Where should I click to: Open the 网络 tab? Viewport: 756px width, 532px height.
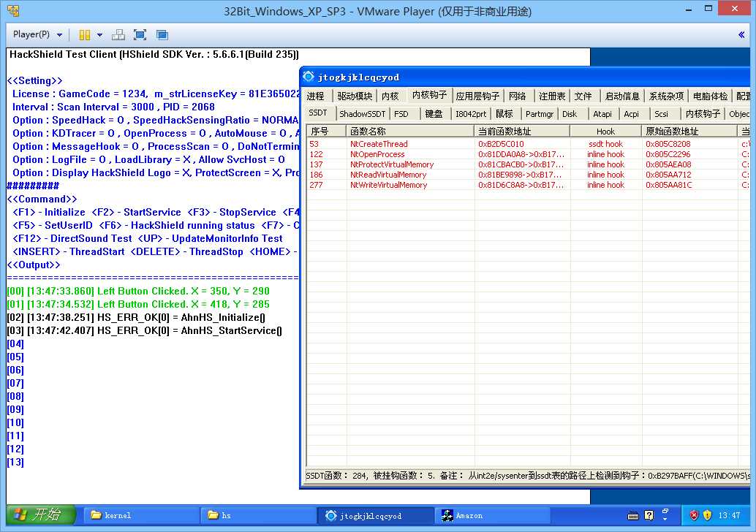pyautogui.click(x=518, y=96)
